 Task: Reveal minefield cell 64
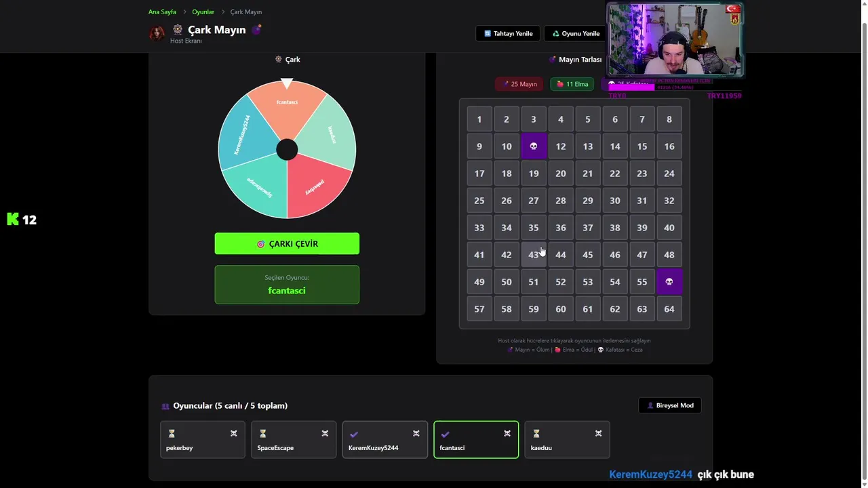[x=669, y=309]
